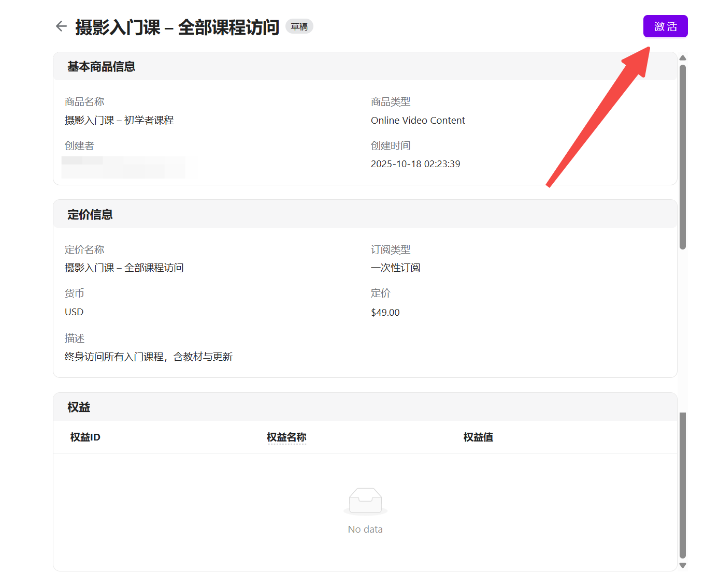Click the description text 终身访问所有入门课程
719x588 pixels.
pyautogui.click(x=149, y=357)
